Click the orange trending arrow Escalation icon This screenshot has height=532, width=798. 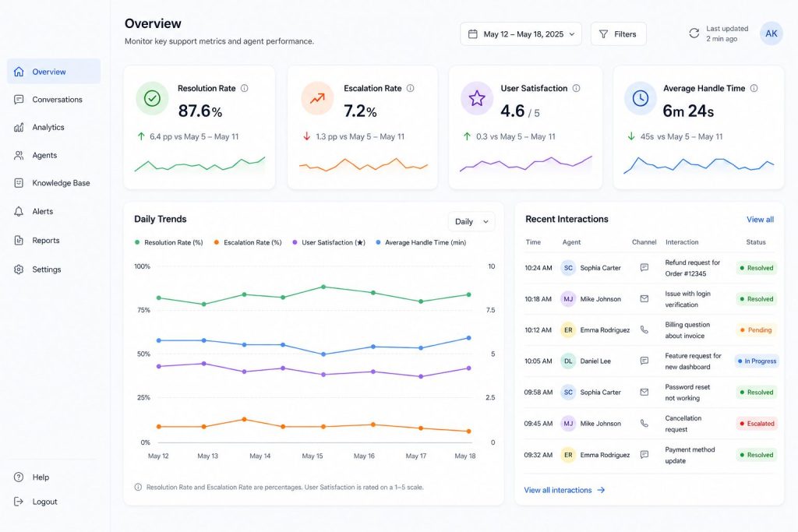317,98
